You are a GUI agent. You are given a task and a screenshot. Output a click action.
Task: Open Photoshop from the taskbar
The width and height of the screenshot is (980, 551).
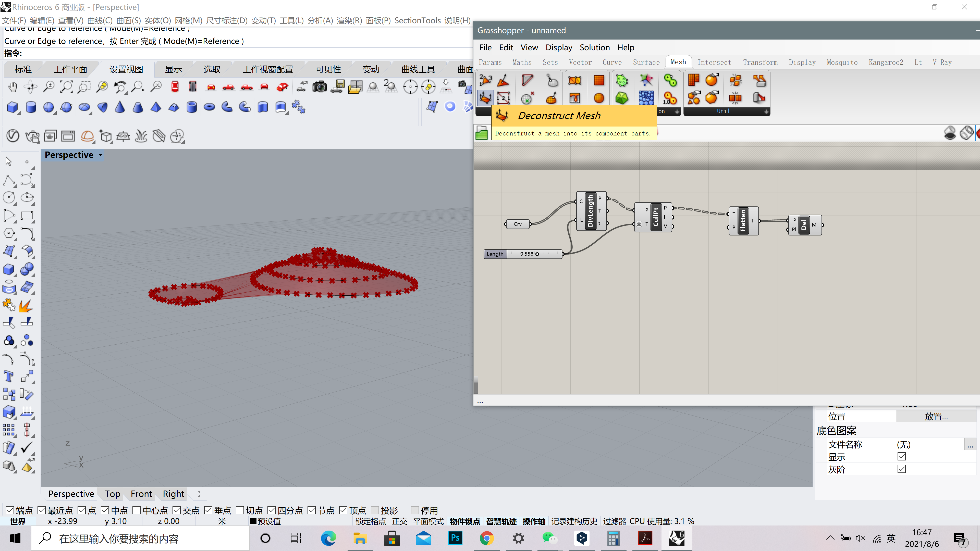coord(455,538)
